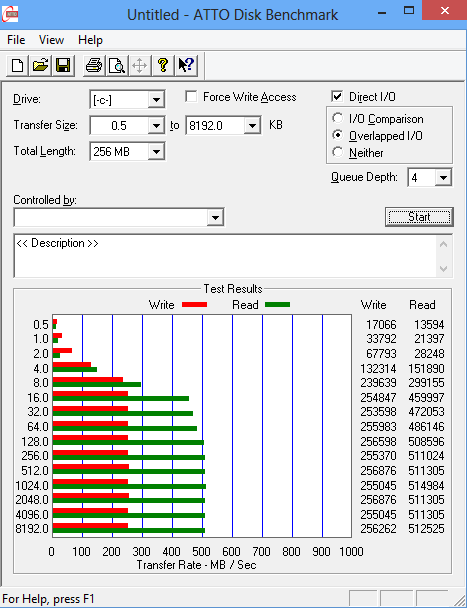Image resolution: width=467 pixels, height=608 pixels.
Task: Open a saved benchmark file icon
Action: click(x=40, y=65)
